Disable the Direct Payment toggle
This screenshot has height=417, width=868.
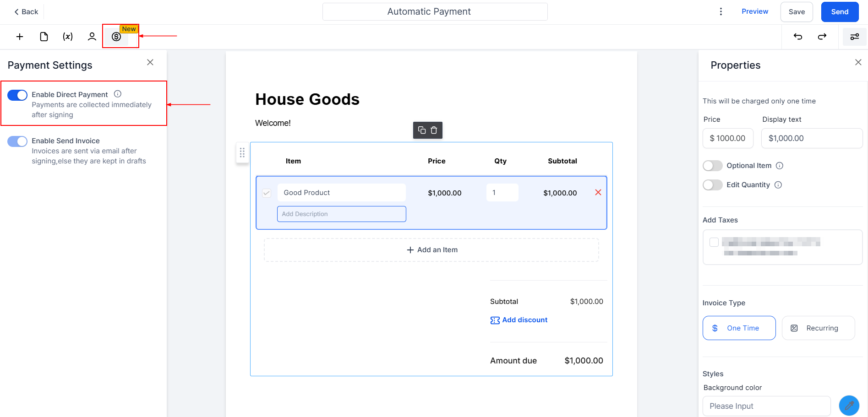17,95
